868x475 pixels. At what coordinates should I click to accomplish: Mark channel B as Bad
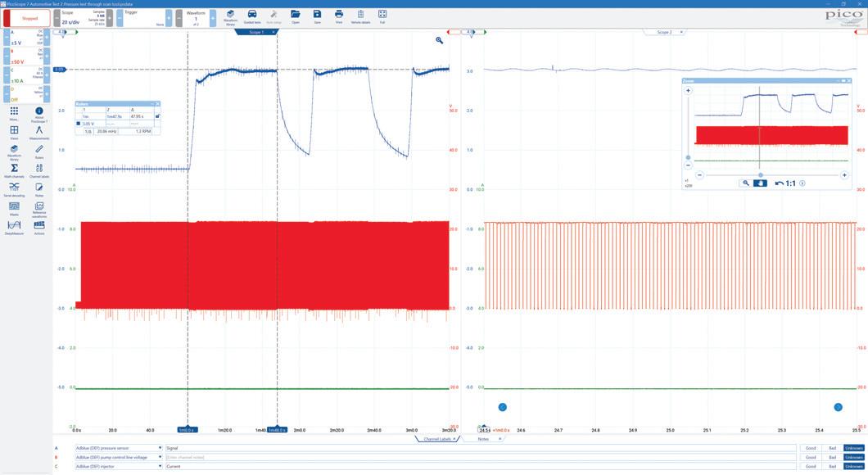coord(832,457)
